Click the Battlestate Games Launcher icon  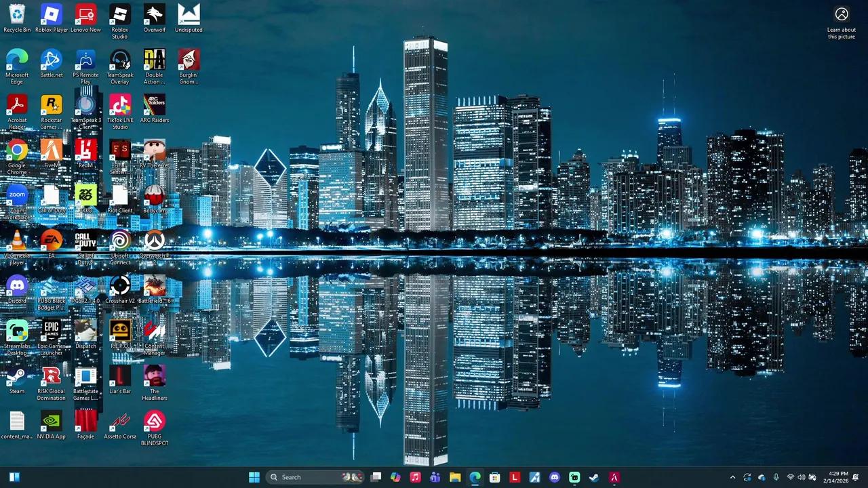click(85, 384)
